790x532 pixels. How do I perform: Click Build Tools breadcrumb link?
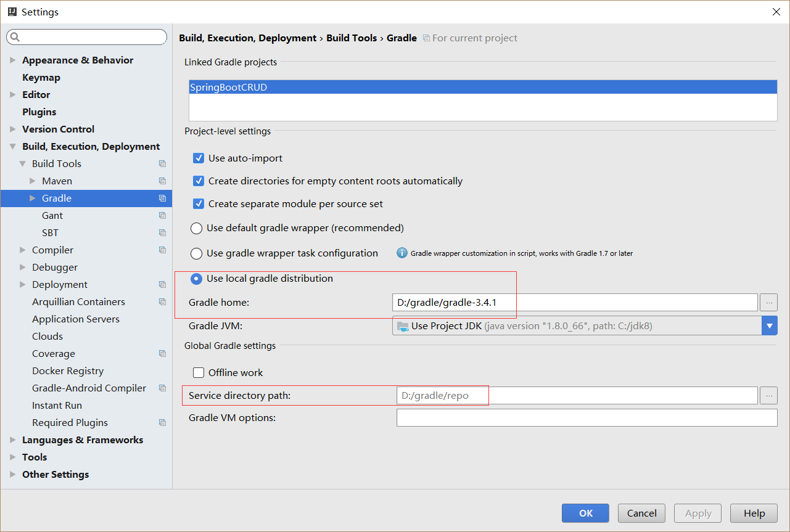352,38
